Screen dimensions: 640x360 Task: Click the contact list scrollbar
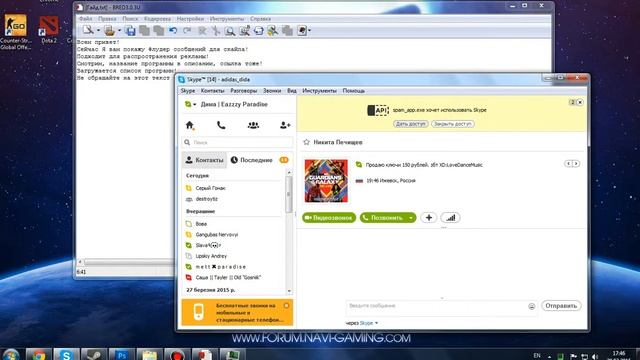(x=289, y=195)
